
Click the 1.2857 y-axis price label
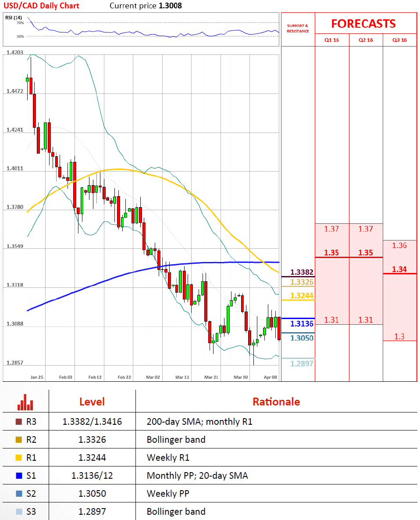(15, 363)
